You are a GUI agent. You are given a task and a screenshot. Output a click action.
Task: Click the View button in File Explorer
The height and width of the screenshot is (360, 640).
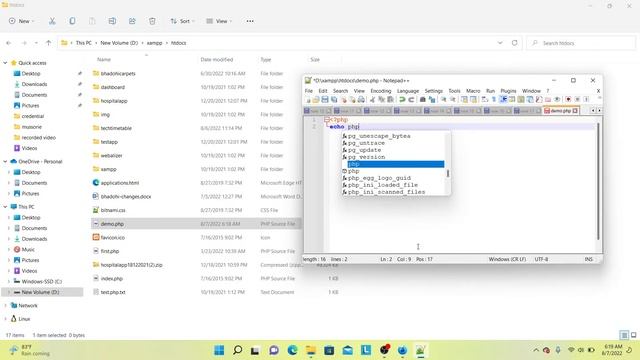pyautogui.click(x=219, y=21)
